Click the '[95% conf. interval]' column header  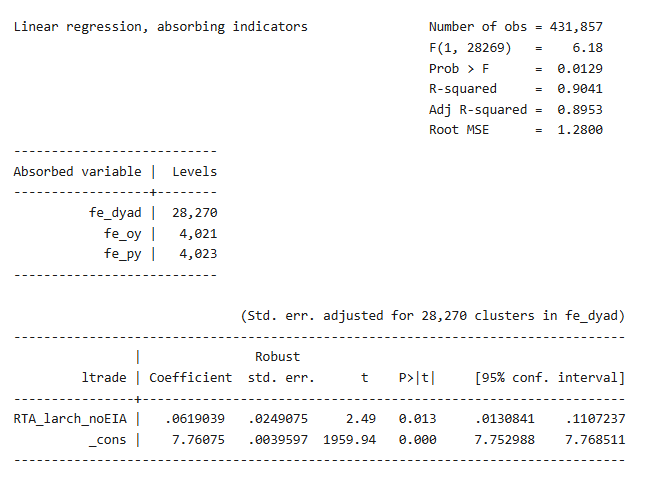tap(549, 377)
